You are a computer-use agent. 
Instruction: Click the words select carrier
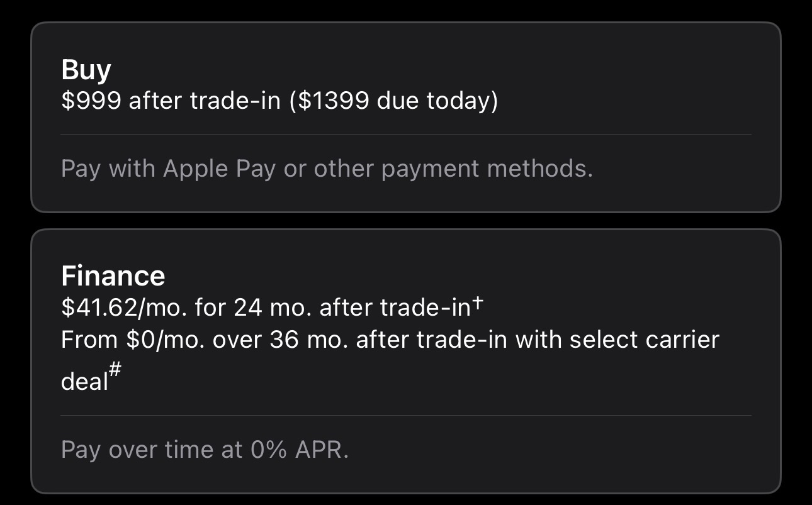[x=644, y=340]
